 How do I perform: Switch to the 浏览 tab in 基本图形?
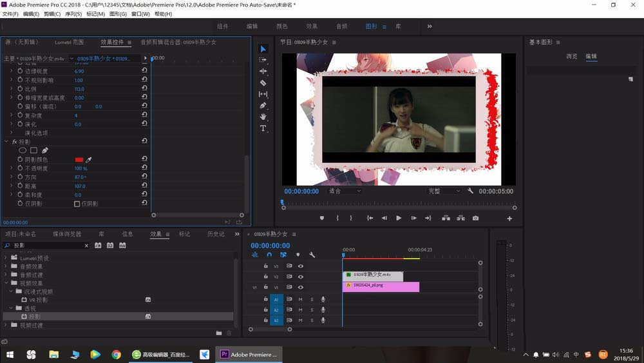[x=571, y=56]
